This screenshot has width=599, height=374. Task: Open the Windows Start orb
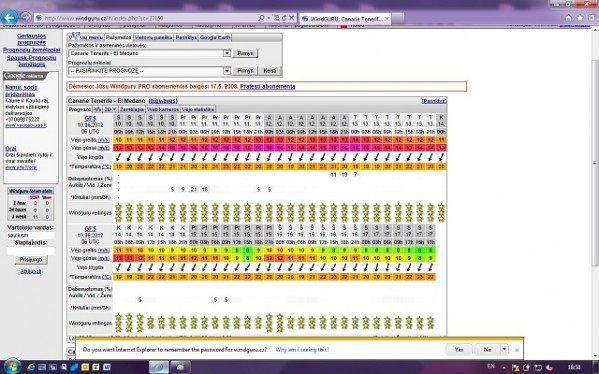[x=11, y=367]
